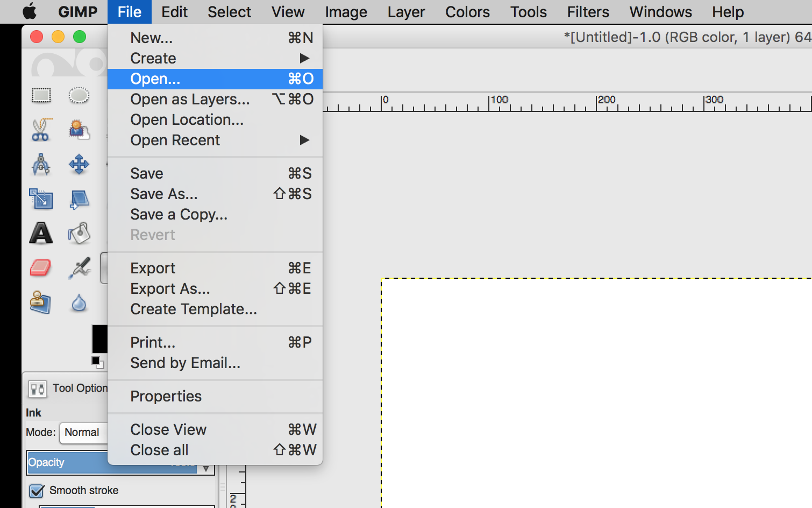Select Open as Layers...
Screen dimensions: 812x508
(215, 100)
